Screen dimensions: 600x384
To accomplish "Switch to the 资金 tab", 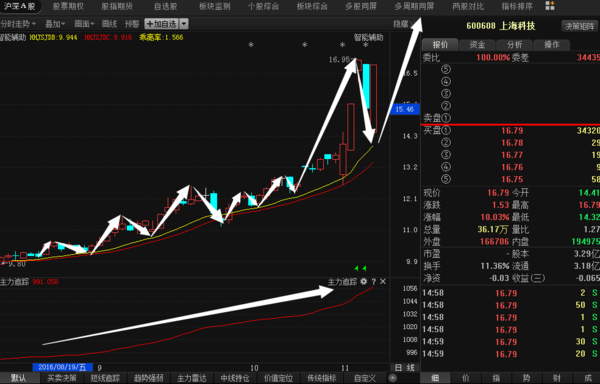I will 477,45.
